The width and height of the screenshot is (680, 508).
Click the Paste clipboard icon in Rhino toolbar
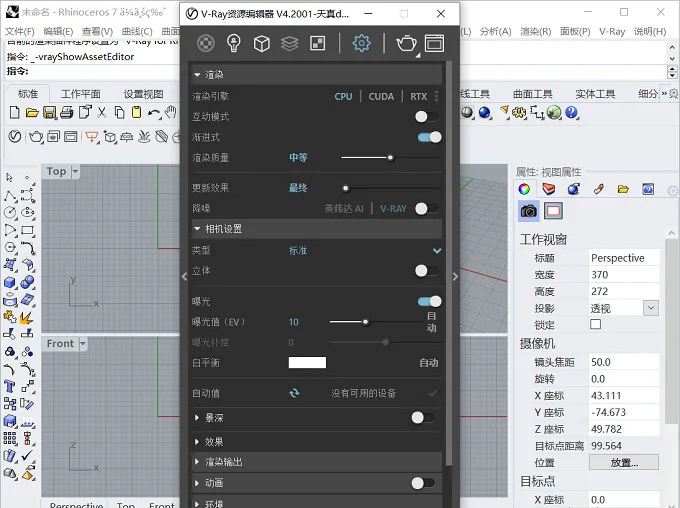click(136, 113)
